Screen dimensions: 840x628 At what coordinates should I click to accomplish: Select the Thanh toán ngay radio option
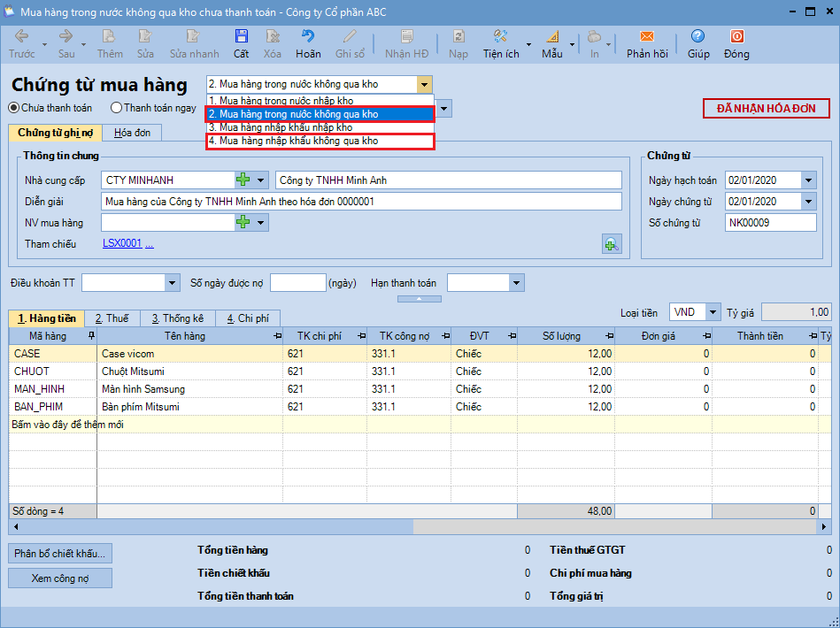point(117,108)
